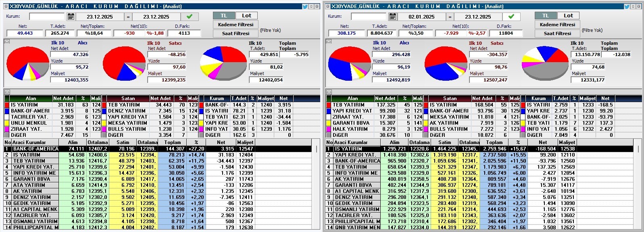Click the equals sign button in the right window
The width and height of the screenshot is (644, 232).
tap(450, 17)
